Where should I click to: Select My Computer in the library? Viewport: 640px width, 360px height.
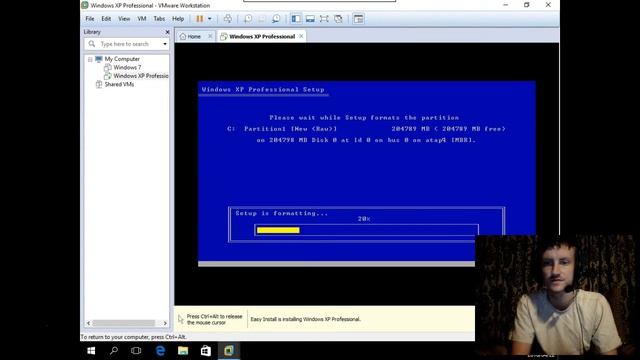pyautogui.click(x=122, y=59)
